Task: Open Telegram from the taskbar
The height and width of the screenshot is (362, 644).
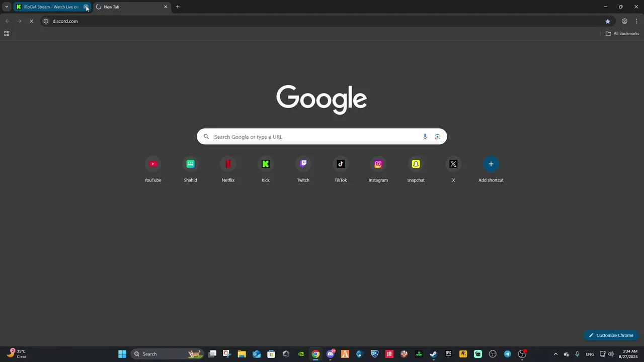Action: (507, 354)
